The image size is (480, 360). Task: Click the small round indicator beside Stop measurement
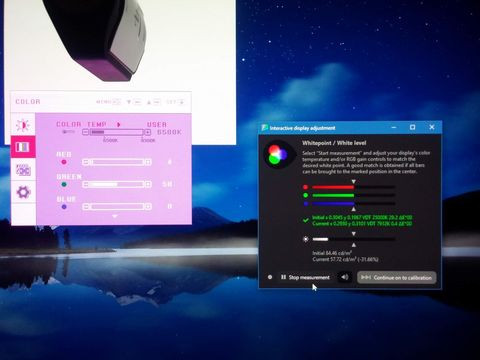tap(270, 277)
